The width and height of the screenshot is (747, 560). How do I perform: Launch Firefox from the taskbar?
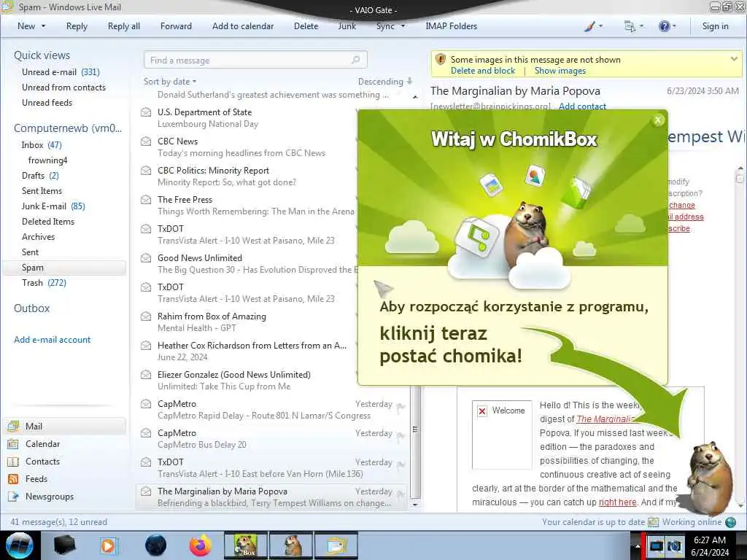coord(200,545)
